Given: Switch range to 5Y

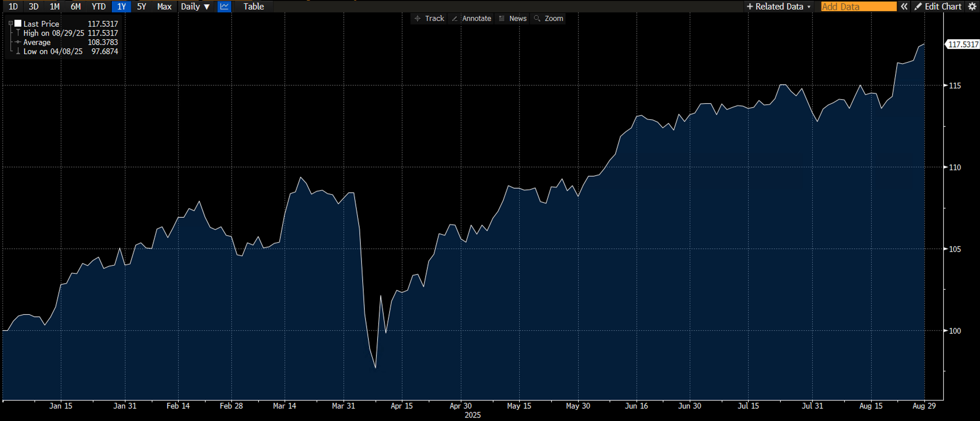Looking at the screenshot, I should [141, 7].
